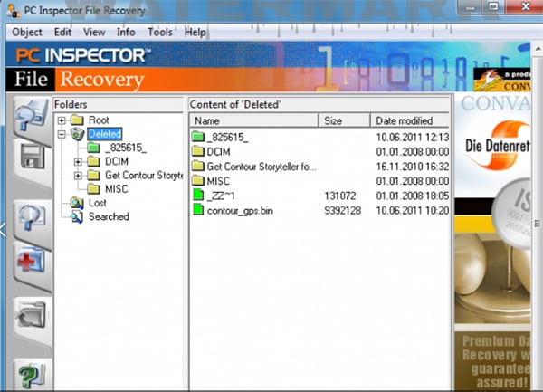The image size is (543, 392).
Task: Click MISC folder icon in file list
Action: click(197, 180)
